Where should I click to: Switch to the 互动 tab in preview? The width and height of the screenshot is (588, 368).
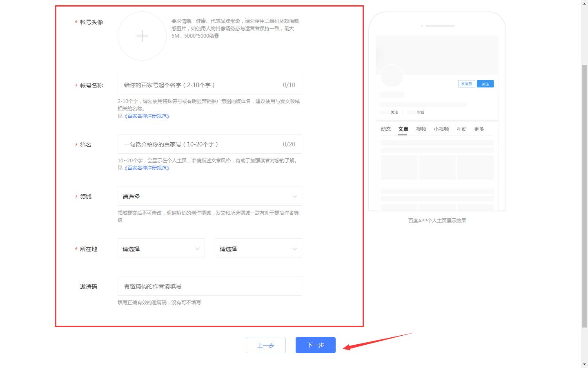point(461,129)
